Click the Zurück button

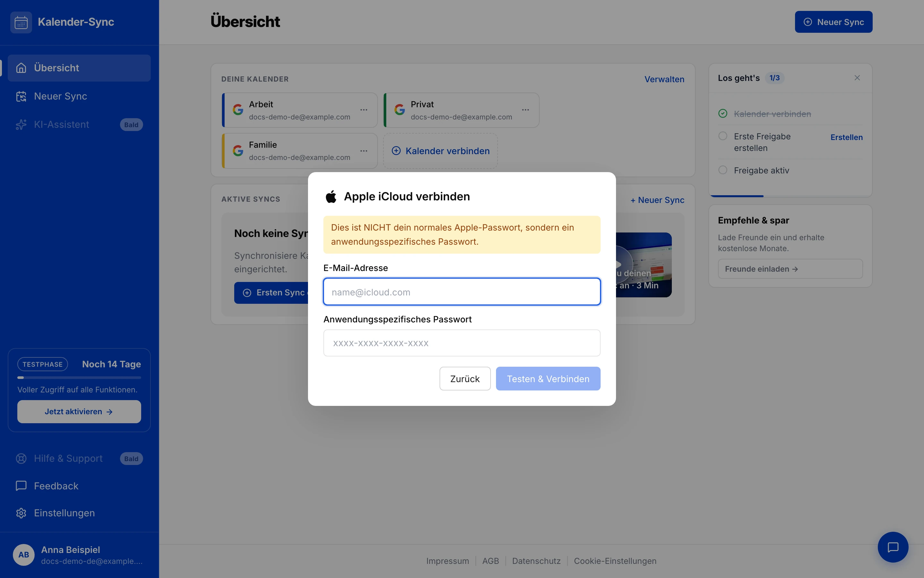(x=465, y=379)
